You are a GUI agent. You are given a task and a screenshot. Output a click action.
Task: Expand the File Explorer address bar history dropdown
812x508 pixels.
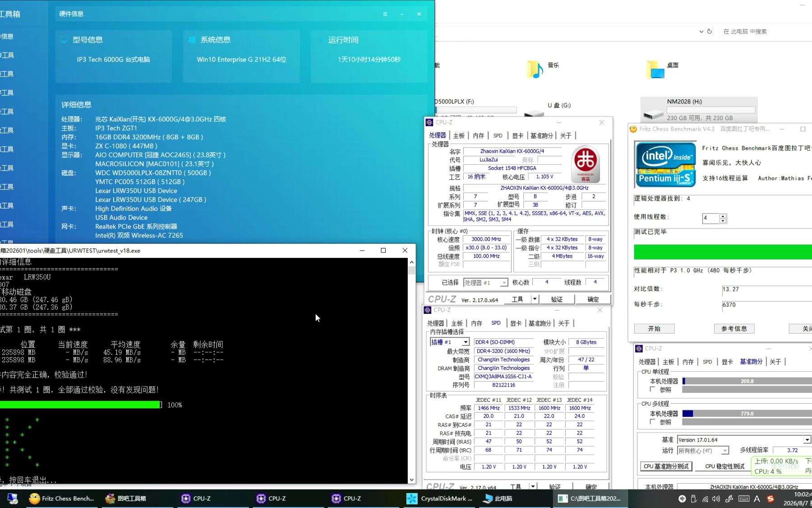701,32
